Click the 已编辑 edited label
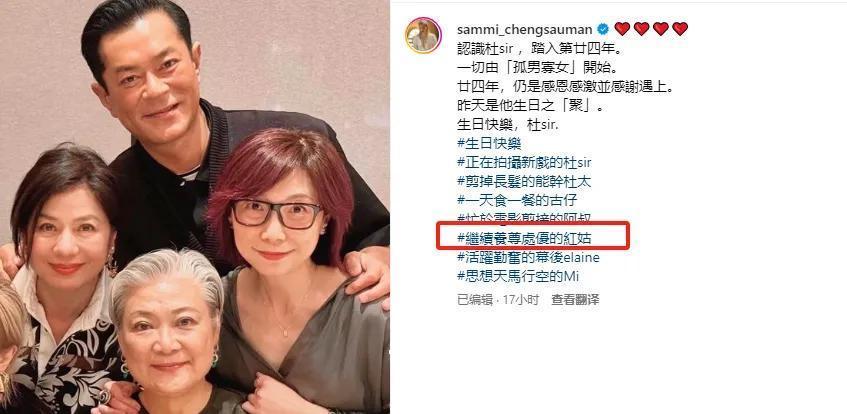Screen dimensions: 847x414 [x=474, y=300]
